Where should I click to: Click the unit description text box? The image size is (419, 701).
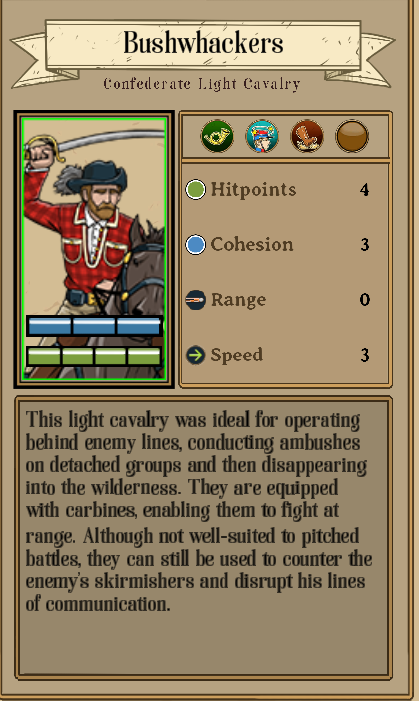(203, 537)
